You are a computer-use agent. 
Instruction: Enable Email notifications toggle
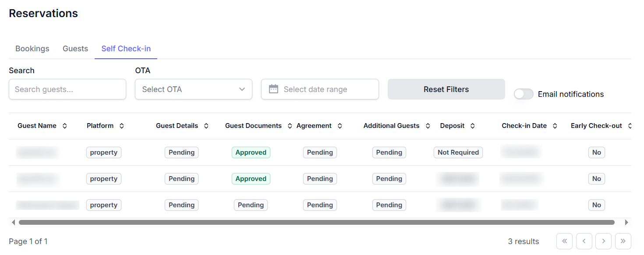pos(524,94)
